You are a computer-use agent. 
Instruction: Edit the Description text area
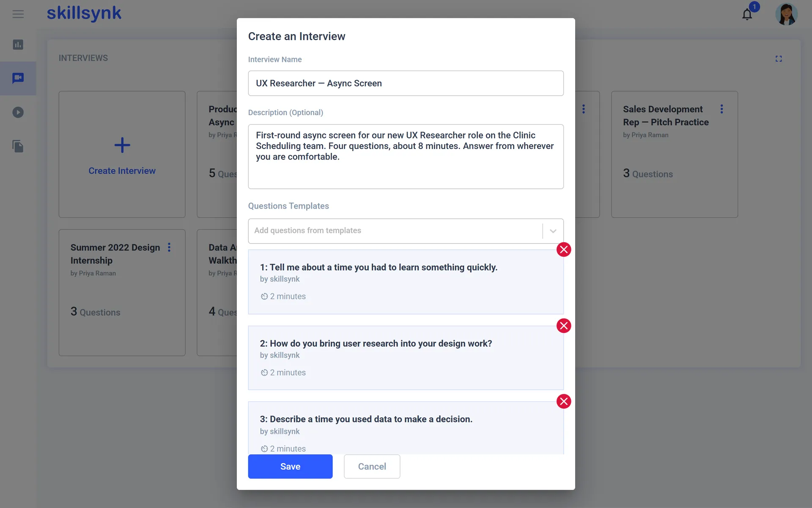[x=406, y=156]
